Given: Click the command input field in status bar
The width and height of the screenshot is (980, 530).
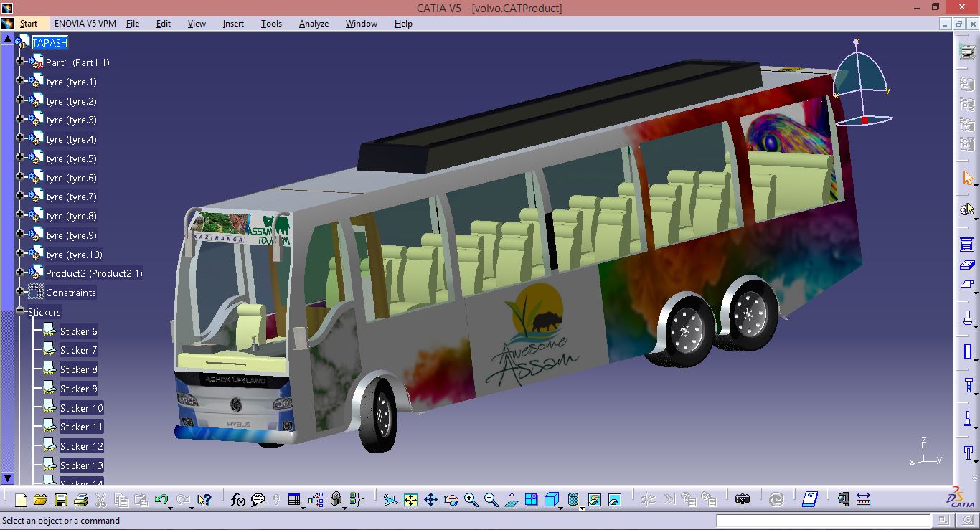Looking at the screenshot, I should click(822, 521).
